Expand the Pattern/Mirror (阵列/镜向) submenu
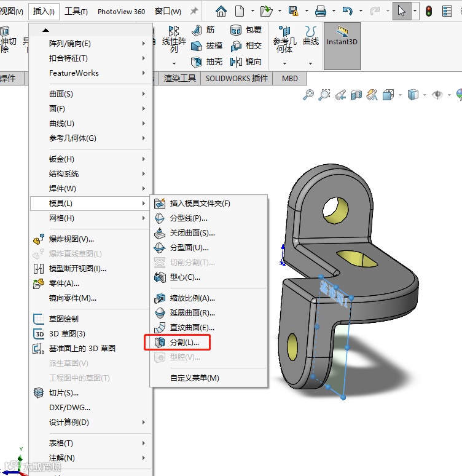This screenshot has height=476, width=462. (x=90, y=44)
